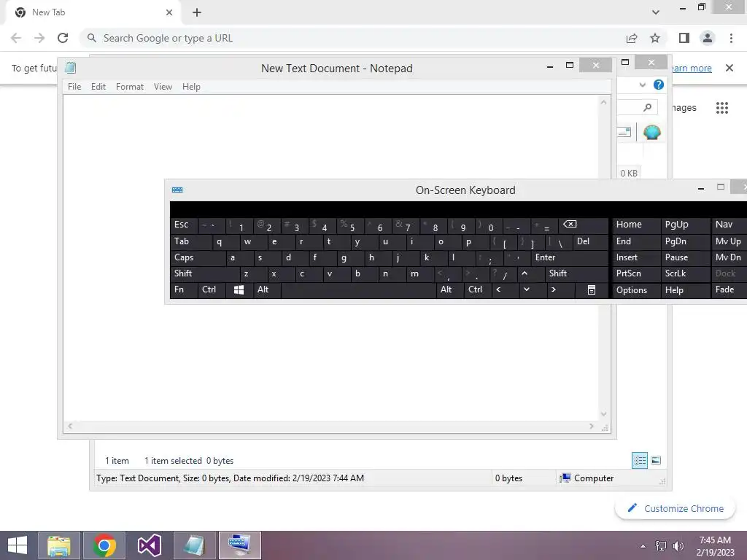Open File Explorer from the taskbar
This screenshot has height=560, width=747.
tap(59, 545)
